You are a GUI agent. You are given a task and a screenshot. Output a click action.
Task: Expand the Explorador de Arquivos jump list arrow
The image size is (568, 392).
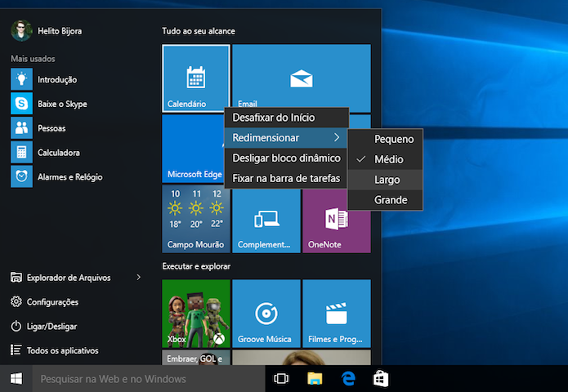138,278
